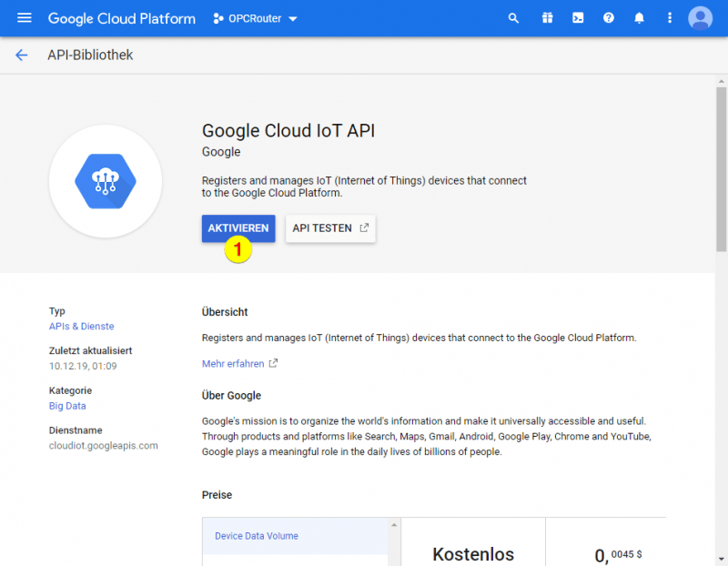The image size is (728, 566).
Task: Click the API-Bibliothek breadcrumb label
Action: [x=89, y=55]
